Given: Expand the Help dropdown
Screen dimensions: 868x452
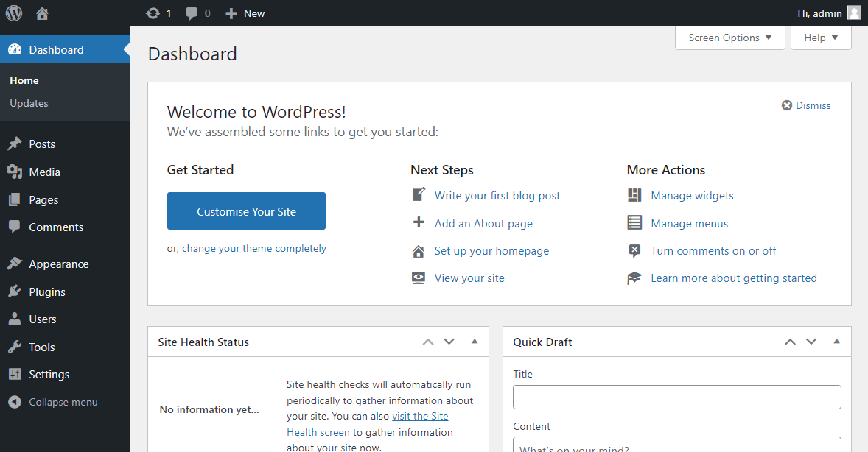Looking at the screenshot, I should coord(820,38).
